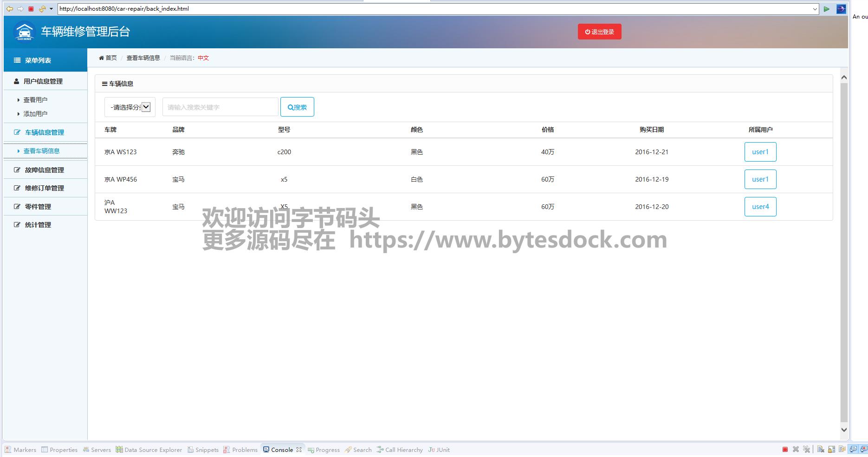
Task: Click the Car Home logo icon
Action: 24,32
